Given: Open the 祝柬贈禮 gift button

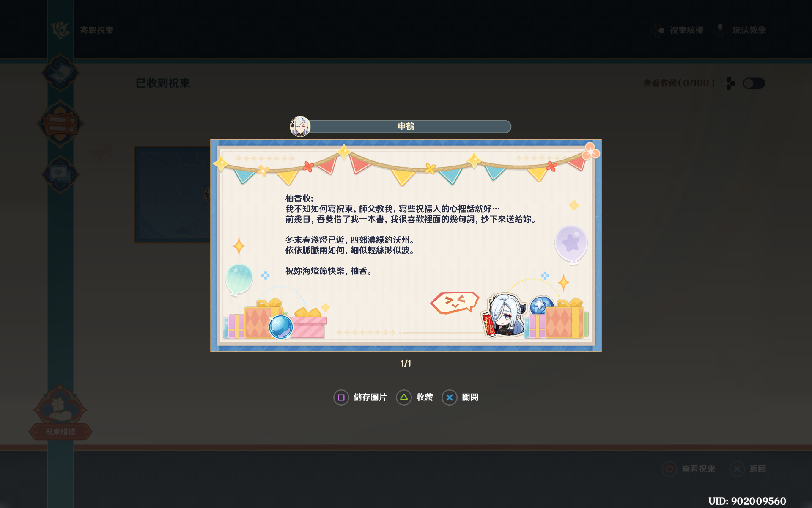Looking at the screenshot, I should (60, 432).
